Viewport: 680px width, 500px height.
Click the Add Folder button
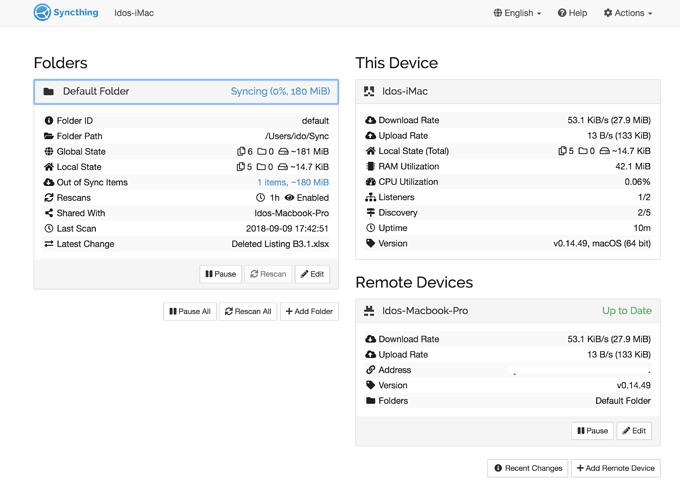[x=309, y=311]
